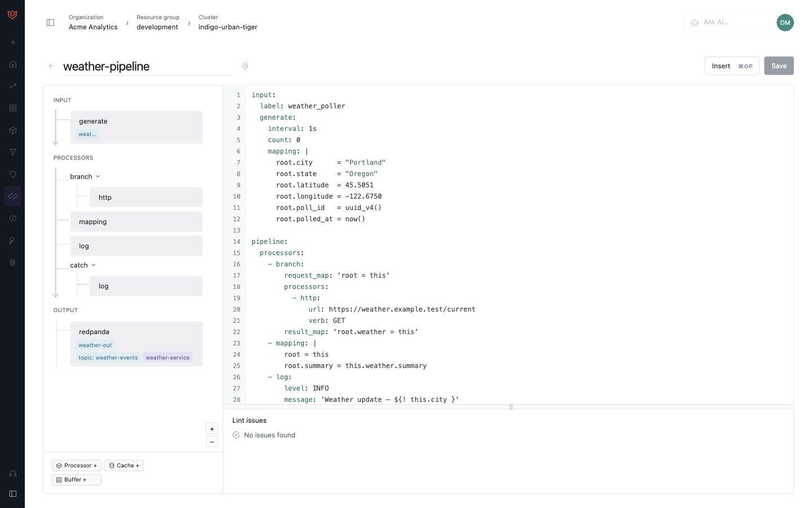Zoom out the pipeline diagram with minus
The width and height of the screenshot is (812, 508).
click(212, 442)
